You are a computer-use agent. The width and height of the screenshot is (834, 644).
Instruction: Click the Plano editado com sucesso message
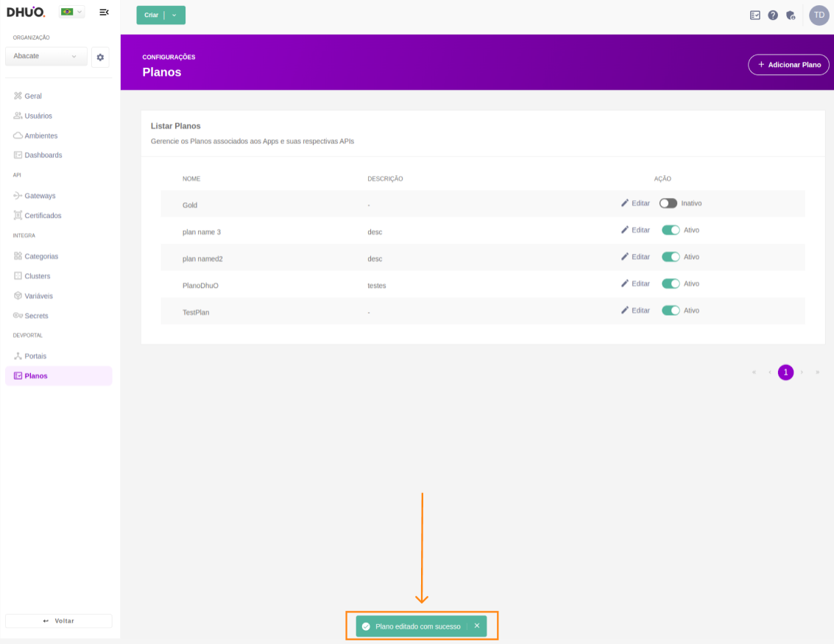click(x=418, y=626)
